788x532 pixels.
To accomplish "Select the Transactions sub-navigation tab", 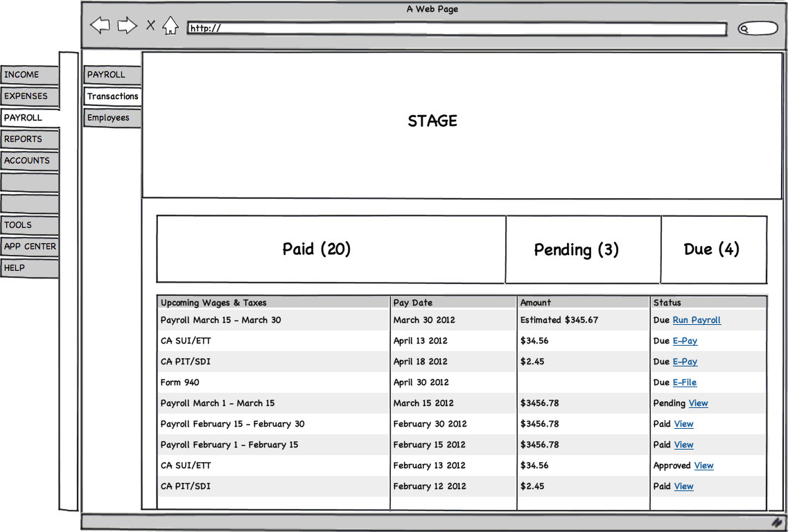I will coord(112,96).
